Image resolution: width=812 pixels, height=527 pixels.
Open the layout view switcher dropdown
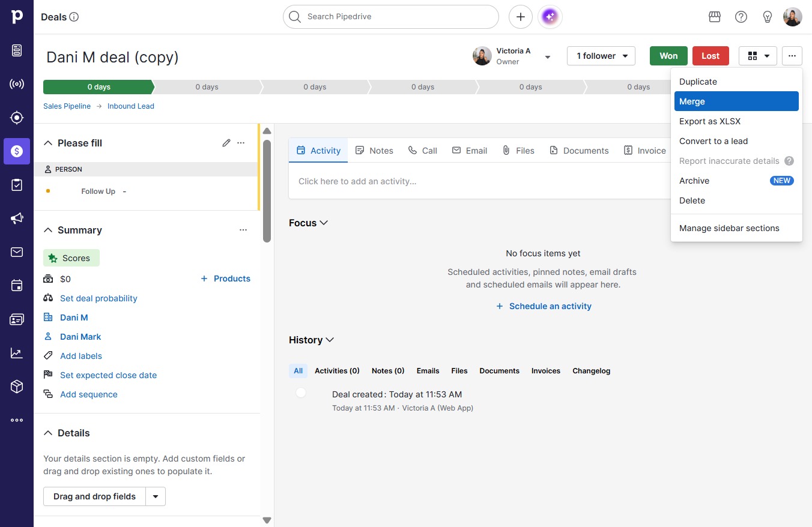coord(758,56)
